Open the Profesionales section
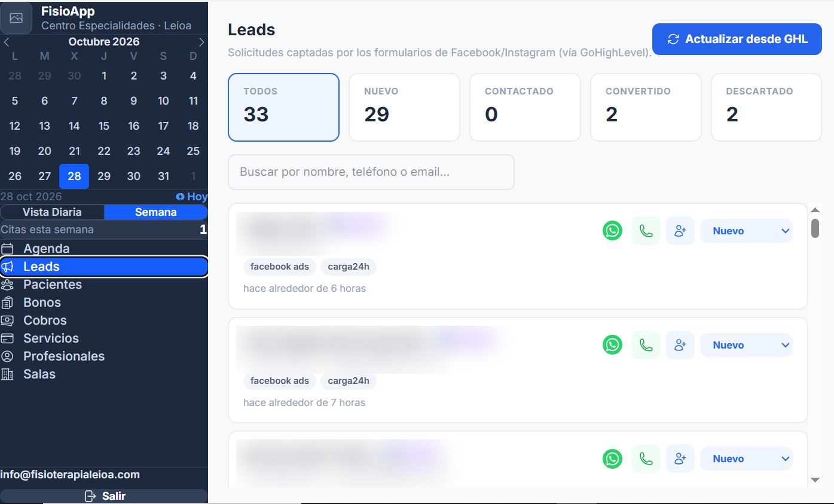This screenshot has width=834, height=504. [x=104, y=356]
